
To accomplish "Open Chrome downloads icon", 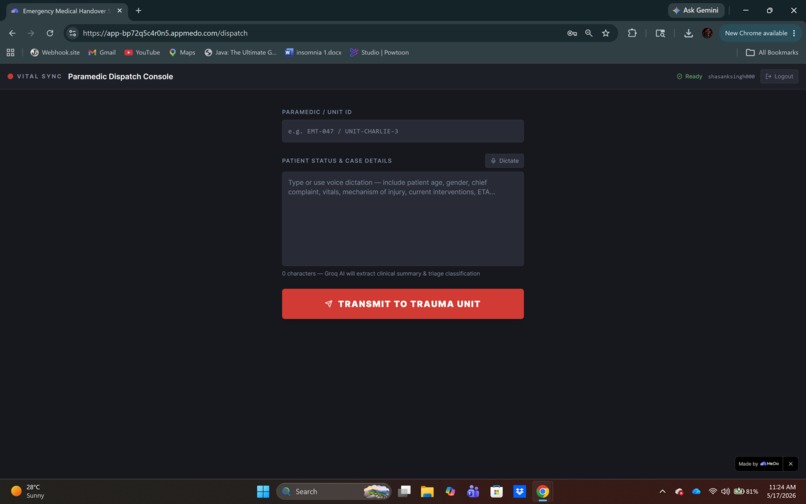I will pyautogui.click(x=688, y=33).
